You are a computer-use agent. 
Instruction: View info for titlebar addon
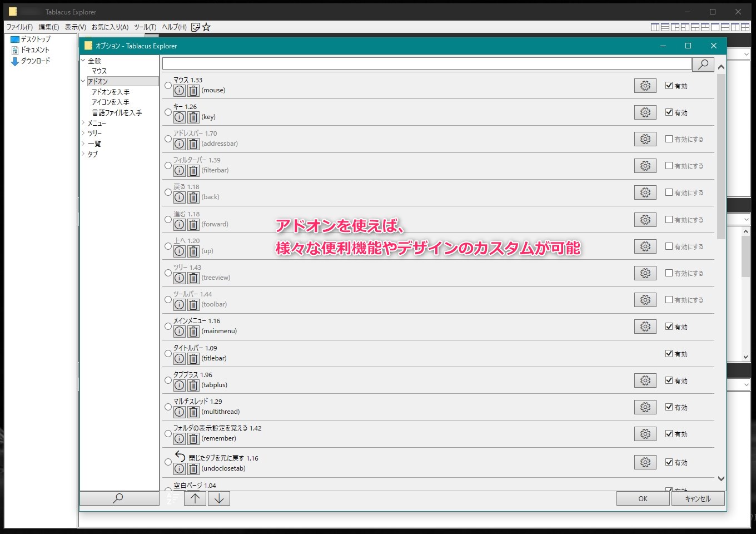[179, 358]
